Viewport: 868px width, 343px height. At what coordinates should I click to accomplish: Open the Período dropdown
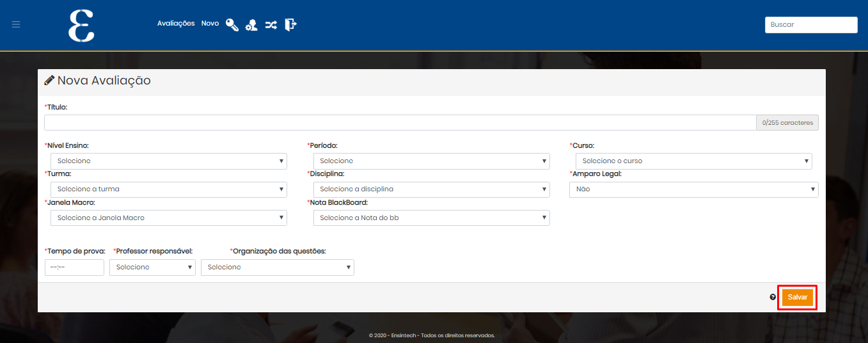click(x=431, y=161)
